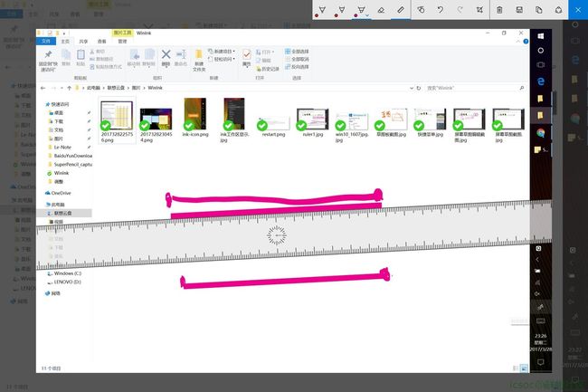The height and width of the screenshot is (392, 588).
Task: Switch to the 查看 ribbon tab
Action: [x=101, y=42]
